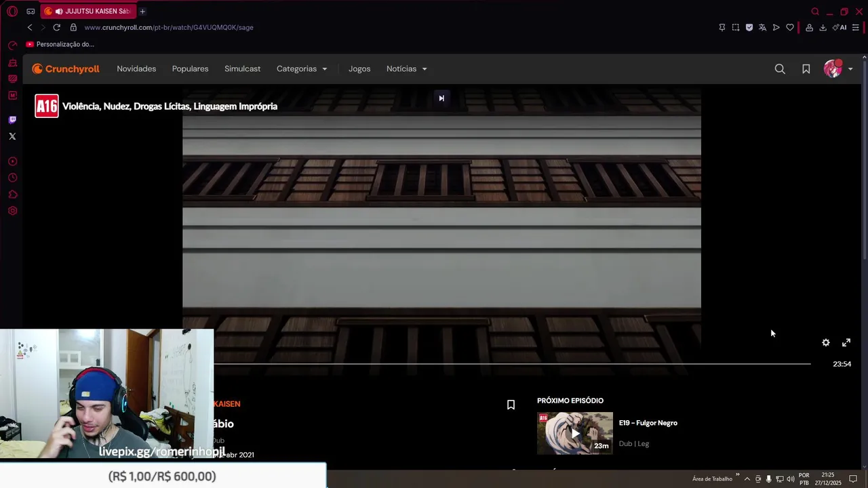
Task: Open the Jogos page
Action: pos(359,68)
